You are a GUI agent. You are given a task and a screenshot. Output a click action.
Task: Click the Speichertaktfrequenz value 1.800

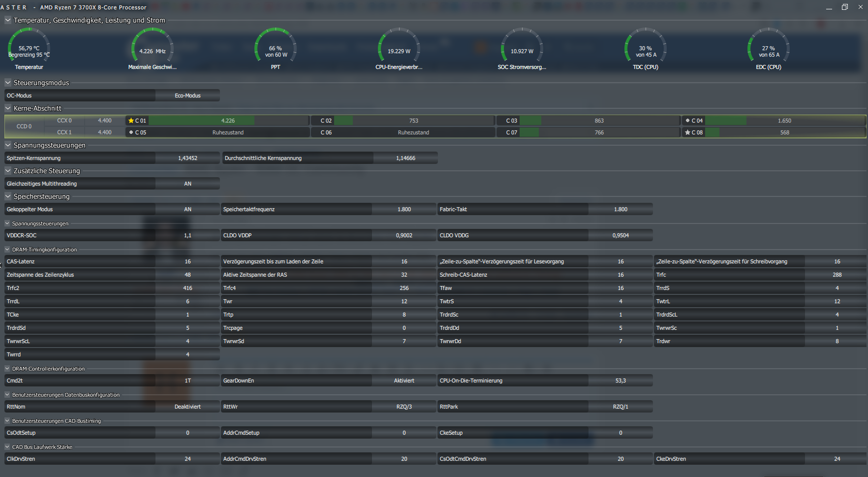coord(404,209)
